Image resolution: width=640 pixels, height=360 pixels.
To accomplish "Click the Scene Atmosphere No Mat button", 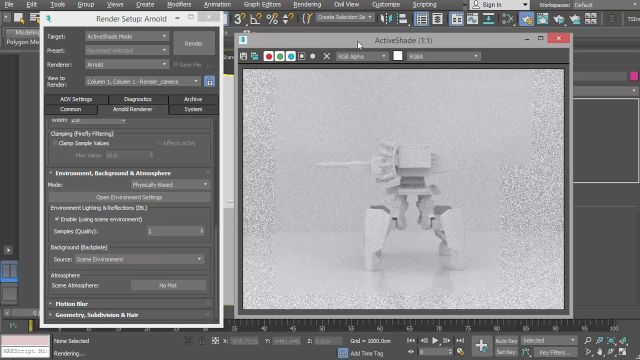I will point(168,285).
